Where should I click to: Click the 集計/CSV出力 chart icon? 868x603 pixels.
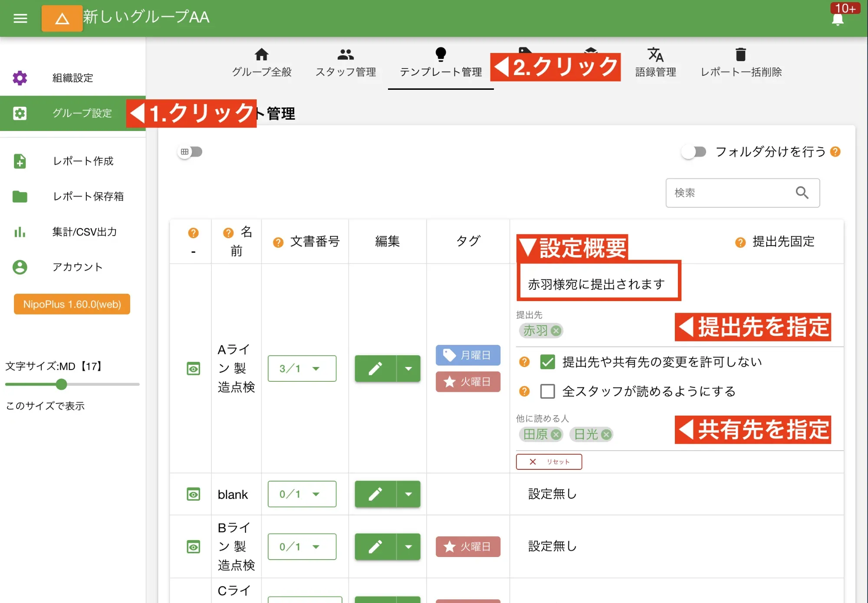(x=20, y=232)
